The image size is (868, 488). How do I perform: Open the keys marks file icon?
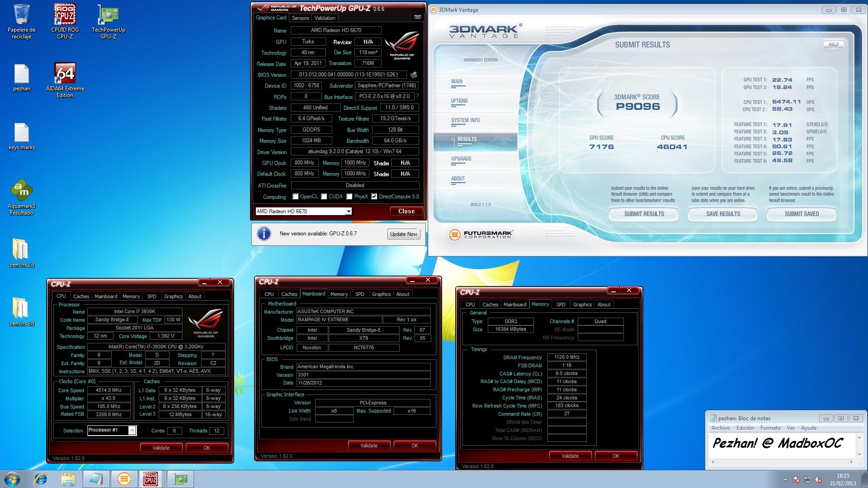[x=21, y=136]
